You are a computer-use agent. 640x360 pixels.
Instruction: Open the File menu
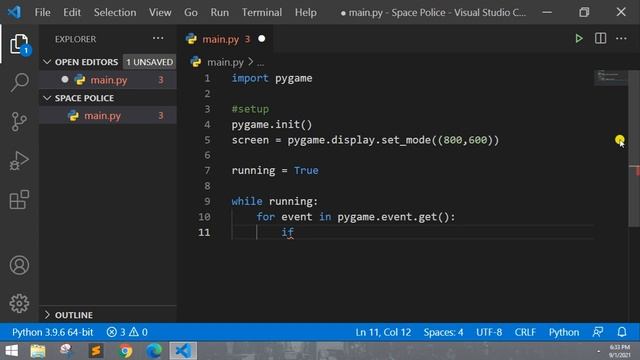click(42, 12)
